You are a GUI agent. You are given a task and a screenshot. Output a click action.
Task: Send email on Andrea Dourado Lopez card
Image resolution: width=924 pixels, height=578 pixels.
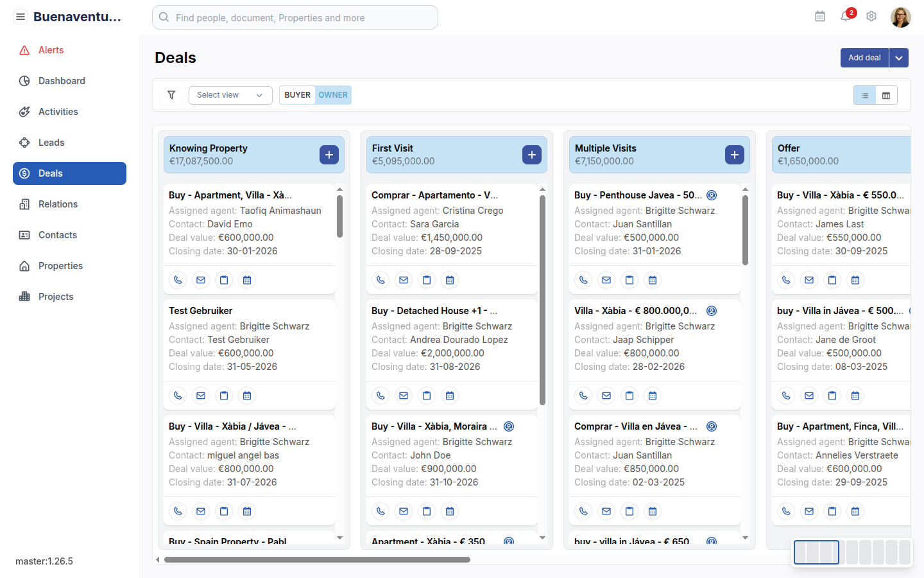click(404, 396)
